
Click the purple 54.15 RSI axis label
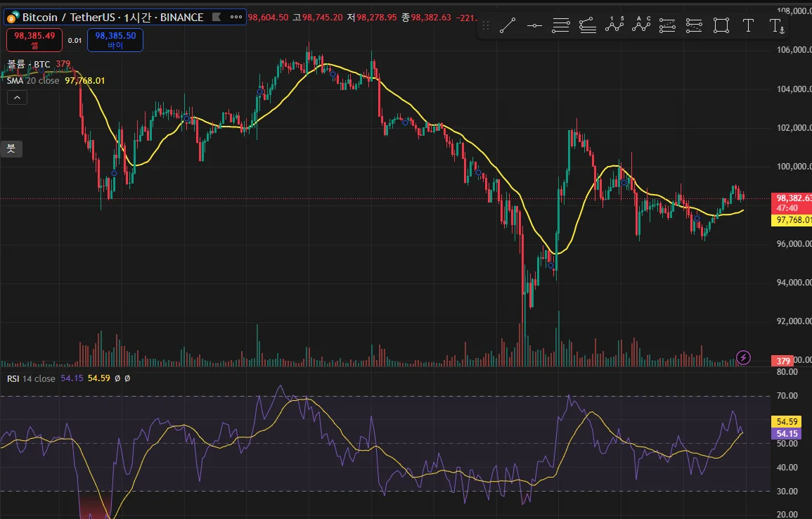coord(787,433)
